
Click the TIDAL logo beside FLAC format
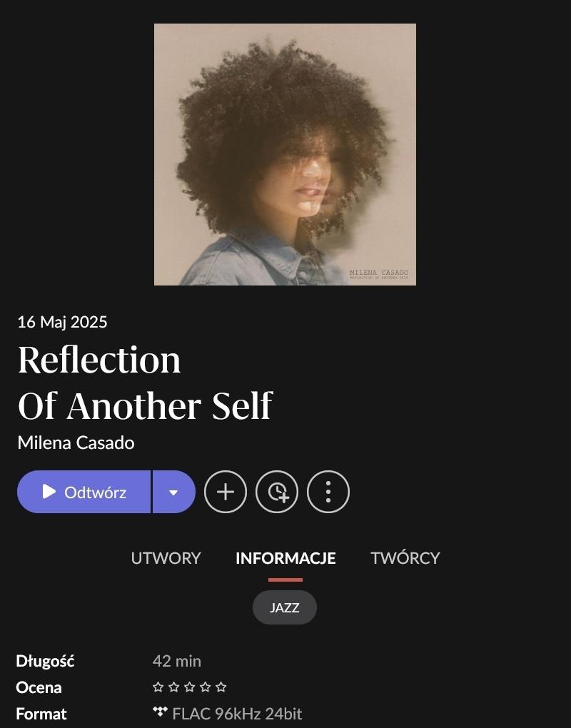click(x=160, y=712)
